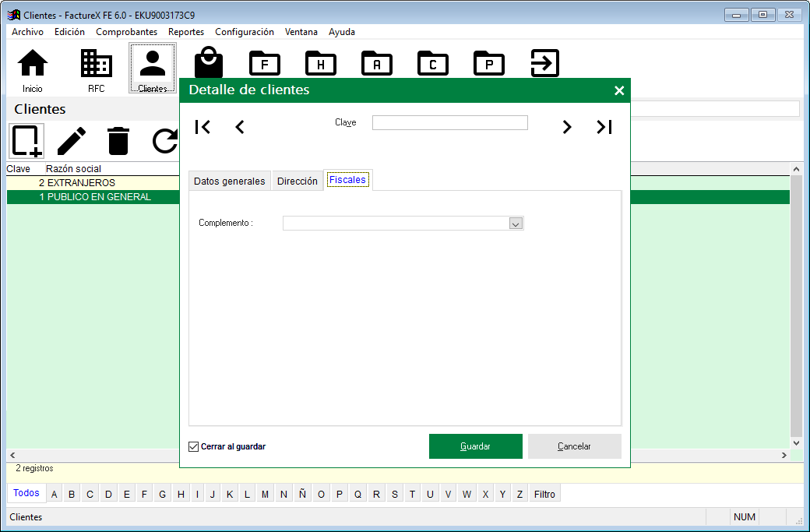This screenshot has height=532, width=810.
Task: Select the Fiscales tab
Action: [x=347, y=180]
